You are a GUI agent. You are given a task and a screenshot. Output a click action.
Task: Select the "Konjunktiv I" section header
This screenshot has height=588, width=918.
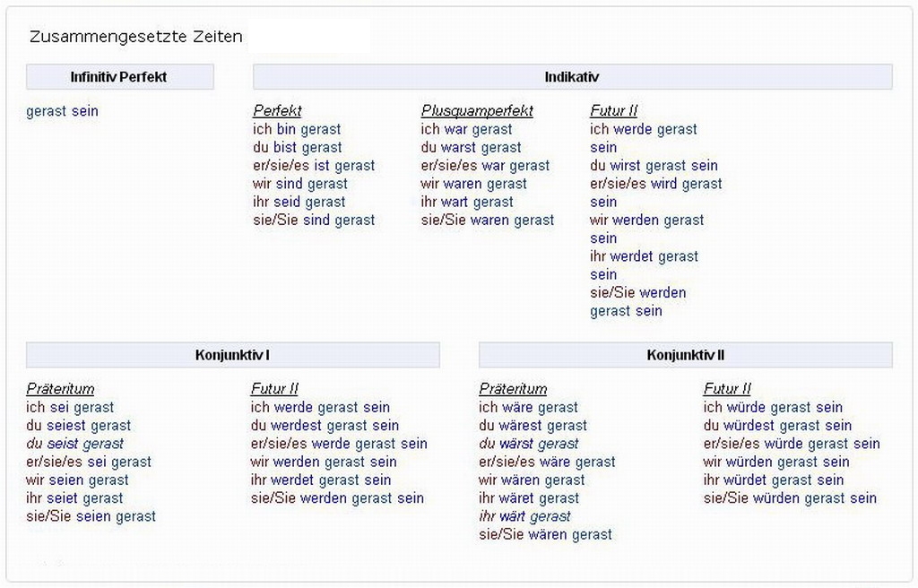click(x=232, y=355)
